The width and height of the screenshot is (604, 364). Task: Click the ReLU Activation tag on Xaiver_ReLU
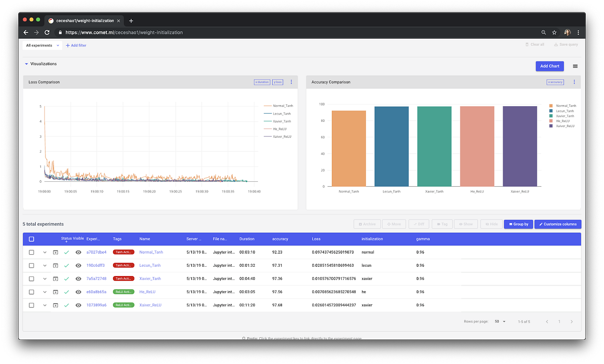coord(123,305)
